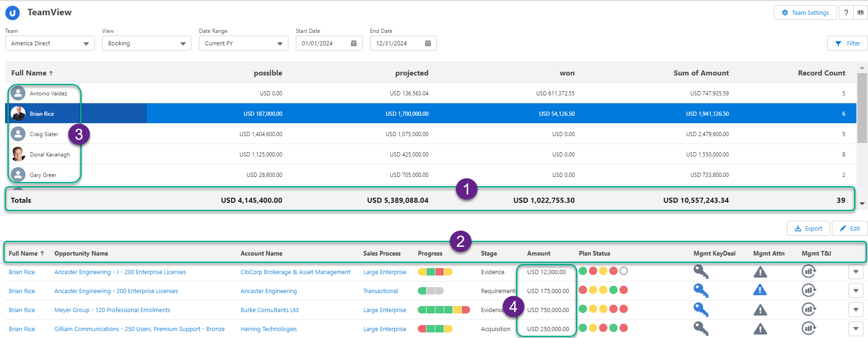Select the Craig Slater row

(x=44, y=134)
